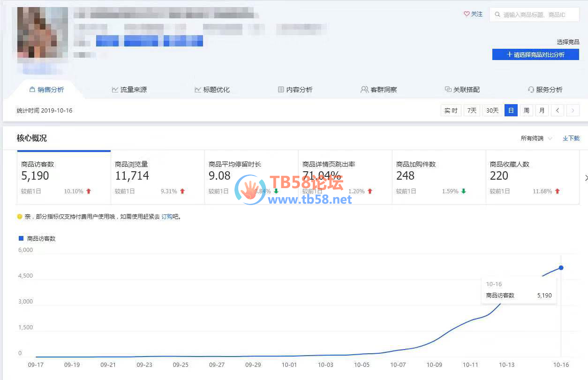Open the 客群洞察 audience insight tab
588x380 pixels.
[378, 90]
